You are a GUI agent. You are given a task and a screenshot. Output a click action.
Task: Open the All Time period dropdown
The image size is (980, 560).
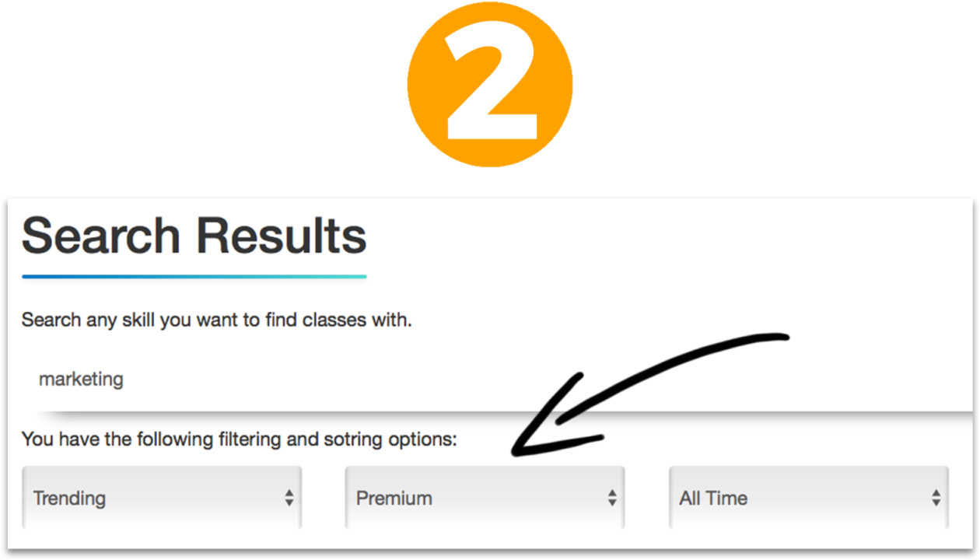point(807,498)
